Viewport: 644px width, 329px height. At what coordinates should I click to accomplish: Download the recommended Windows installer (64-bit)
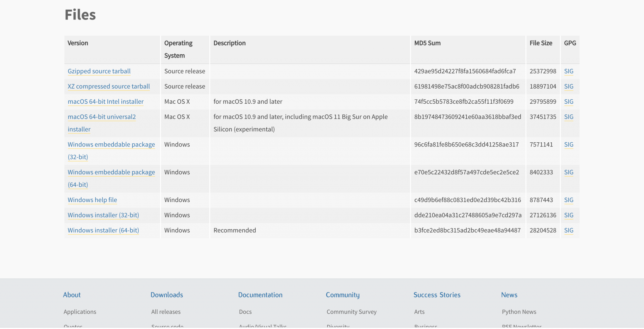pos(103,230)
